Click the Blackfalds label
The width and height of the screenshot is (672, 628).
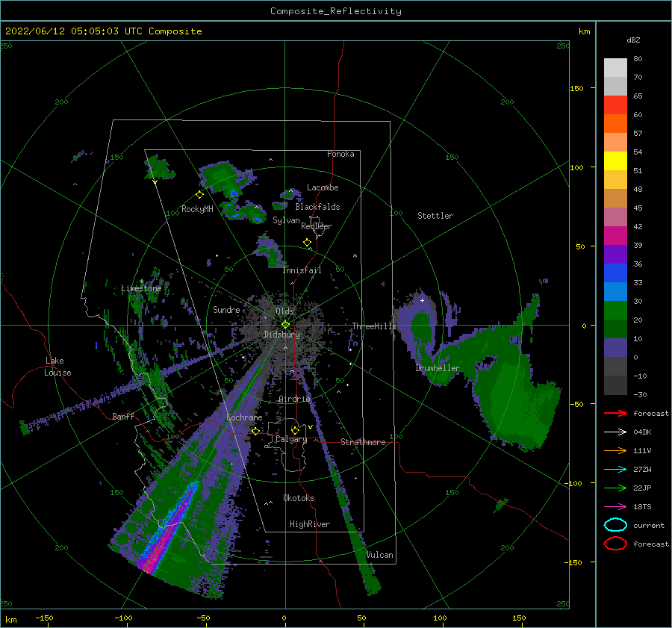point(317,207)
